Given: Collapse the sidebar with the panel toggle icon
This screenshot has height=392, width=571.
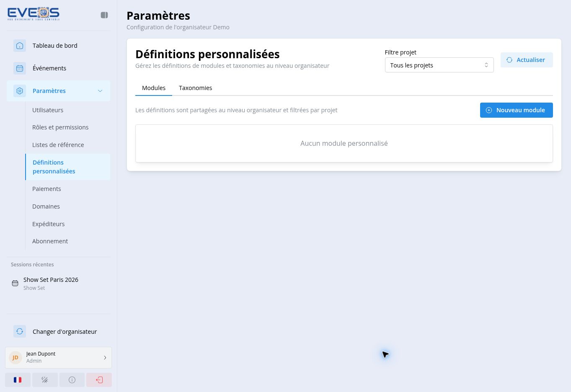Looking at the screenshot, I should click(x=104, y=15).
